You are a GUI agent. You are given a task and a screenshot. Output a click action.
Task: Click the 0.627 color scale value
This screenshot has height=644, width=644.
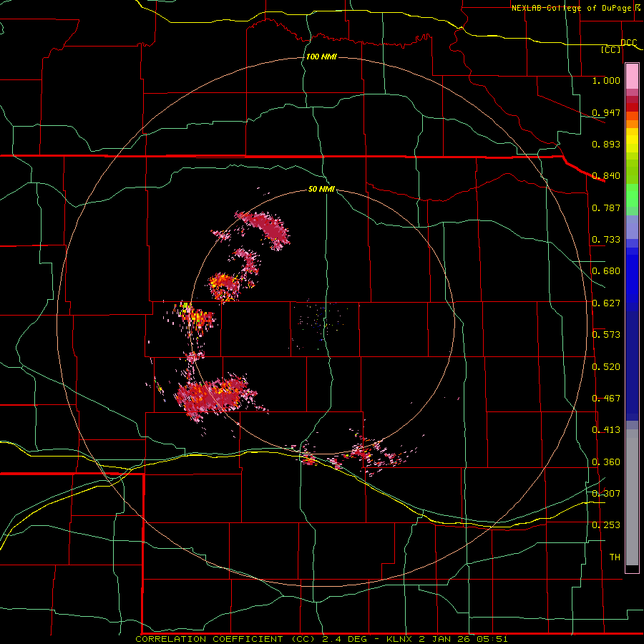pos(606,303)
